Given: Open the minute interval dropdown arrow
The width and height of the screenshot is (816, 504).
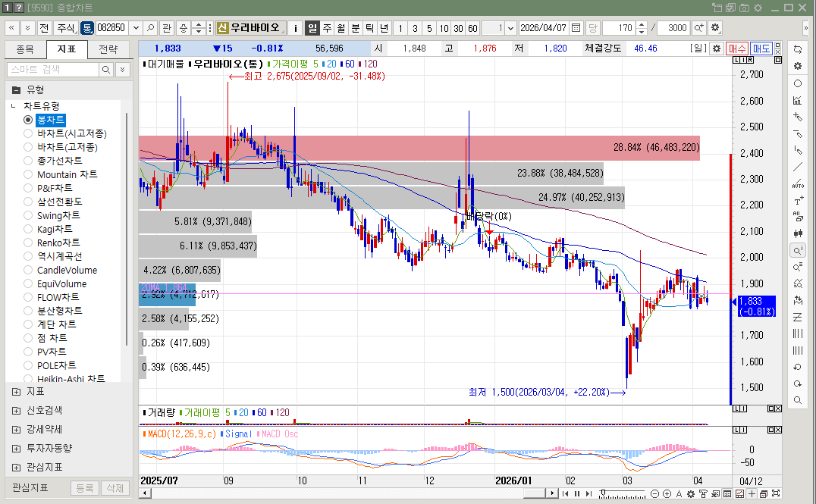Looking at the screenshot, I should (510, 27).
